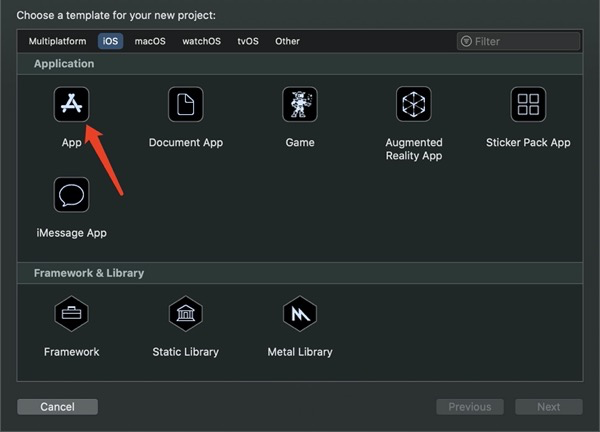Click the "Framework" label text
The width and height of the screenshot is (600, 432).
click(72, 352)
